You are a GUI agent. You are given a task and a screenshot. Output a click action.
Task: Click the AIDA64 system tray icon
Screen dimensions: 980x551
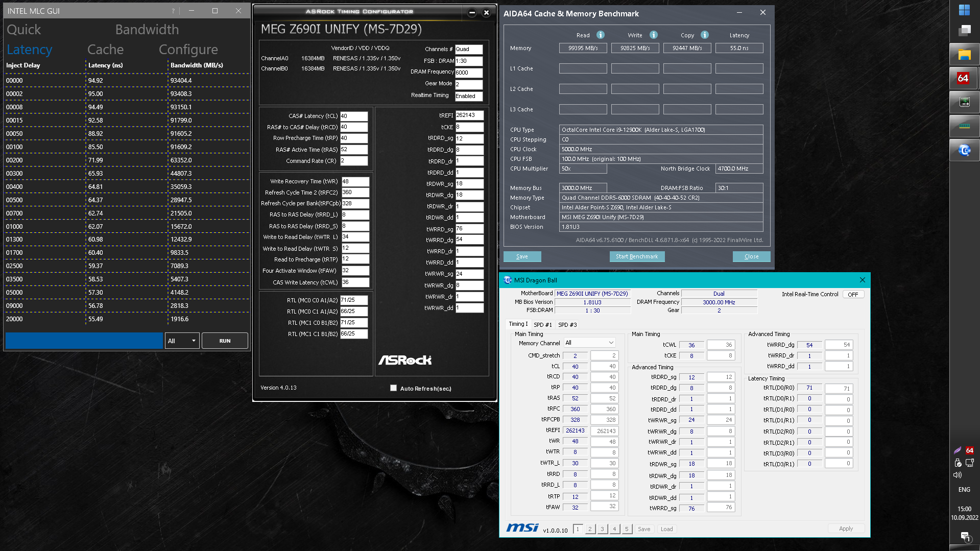point(970,450)
